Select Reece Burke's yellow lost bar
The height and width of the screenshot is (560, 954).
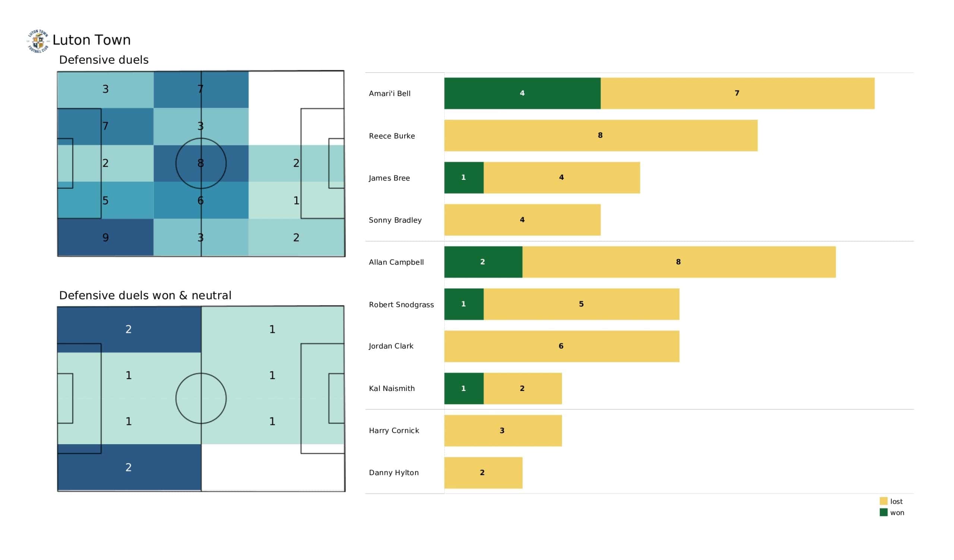601,136
